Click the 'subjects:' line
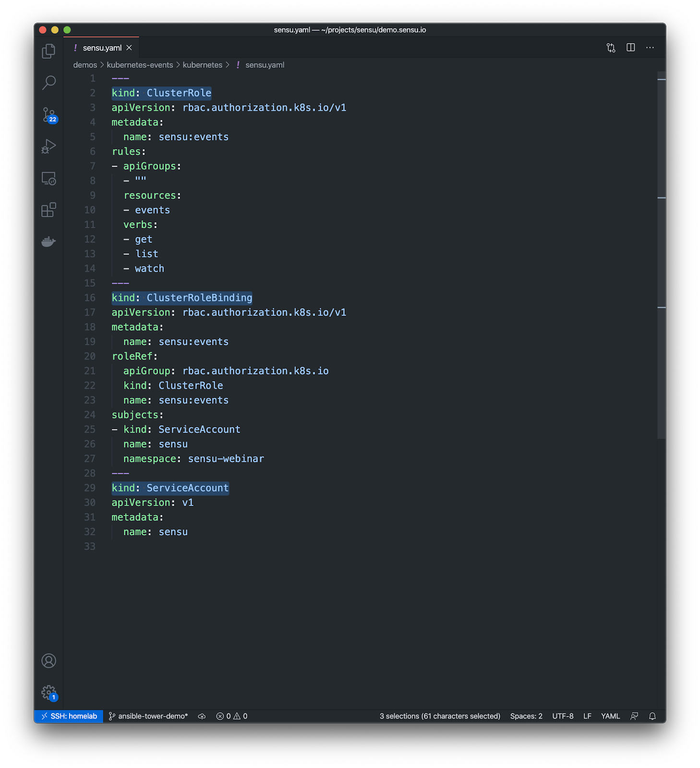700x768 pixels. pyautogui.click(x=138, y=415)
